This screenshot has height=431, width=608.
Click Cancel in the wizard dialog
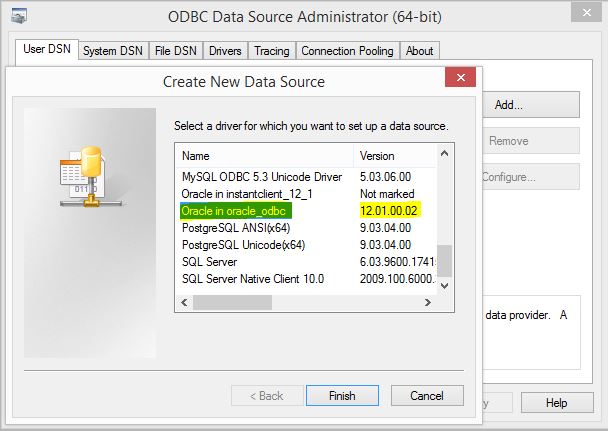(427, 395)
